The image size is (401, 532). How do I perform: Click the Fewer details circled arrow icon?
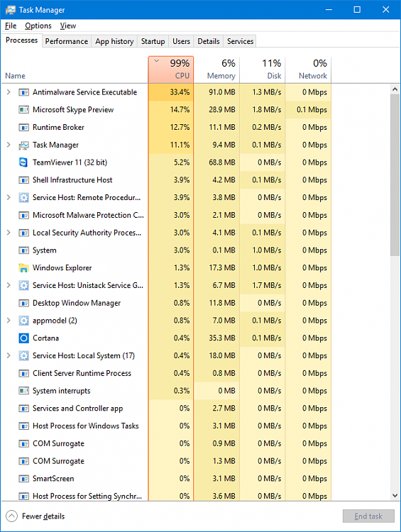(x=11, y=516)
